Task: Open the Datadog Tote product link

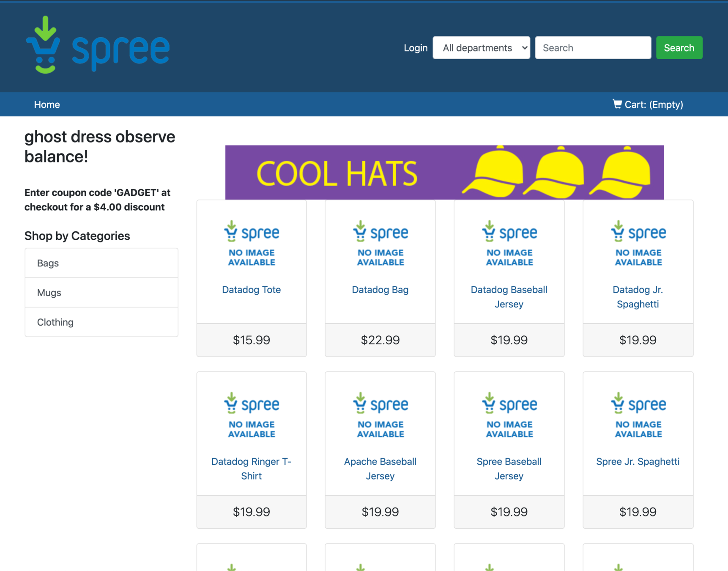Action: point(251,290)
